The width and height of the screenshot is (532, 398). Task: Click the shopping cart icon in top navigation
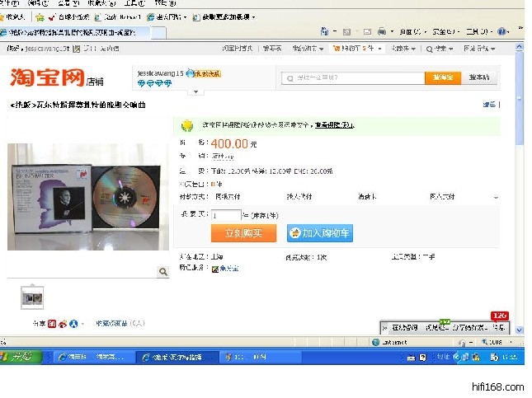tap(337, 49)
